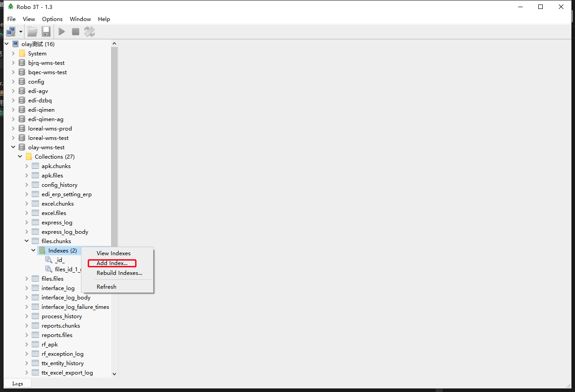
Task: Expand the config database
Action: (13, 82)
